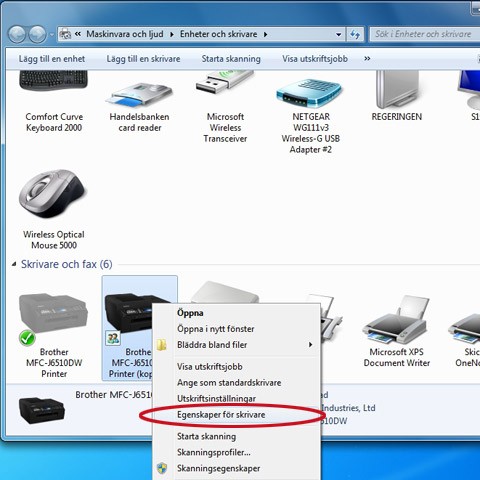This screenshot has height=480, width=480.
Task: Click Starta skanning in the toolbar
Action: pyautogui.click(x=231, y=59)
